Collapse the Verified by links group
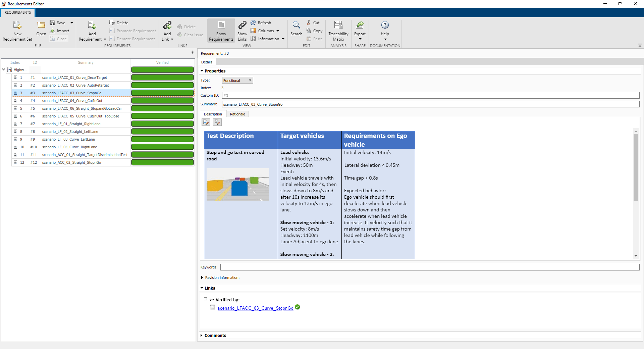This screenshot has width=644, height=349. [206, 299]
